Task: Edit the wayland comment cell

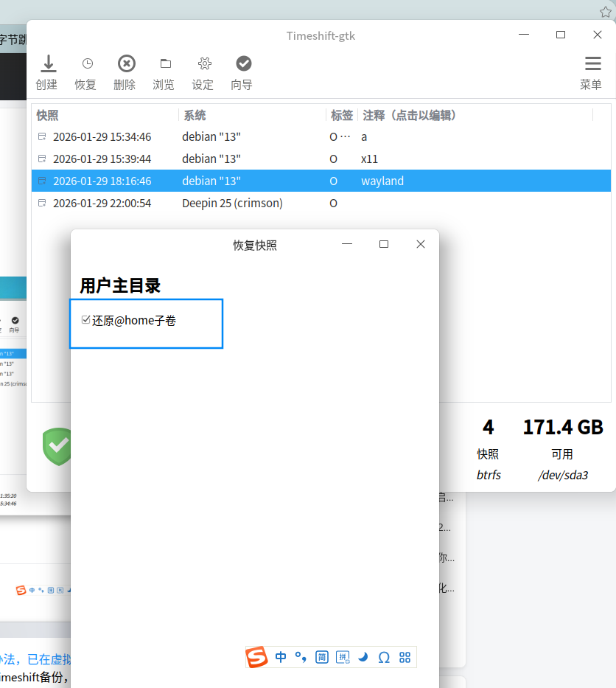Action: pos(382,181)
